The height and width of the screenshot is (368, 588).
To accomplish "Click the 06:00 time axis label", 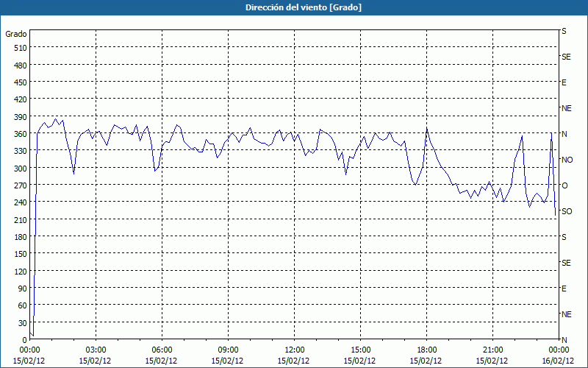I will click(162, 350).
